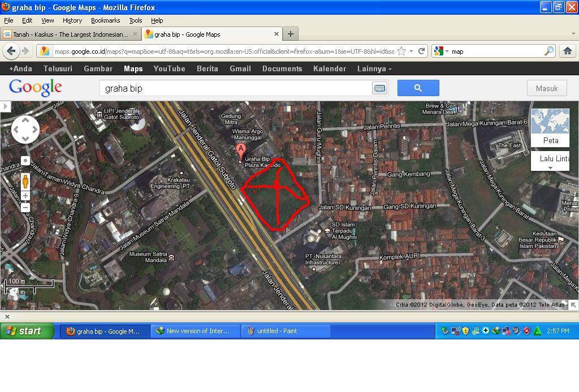Screen dimensions: 579x392
Task: Collapse the overview map corner arrow
Action: click(x=573, y=305)
